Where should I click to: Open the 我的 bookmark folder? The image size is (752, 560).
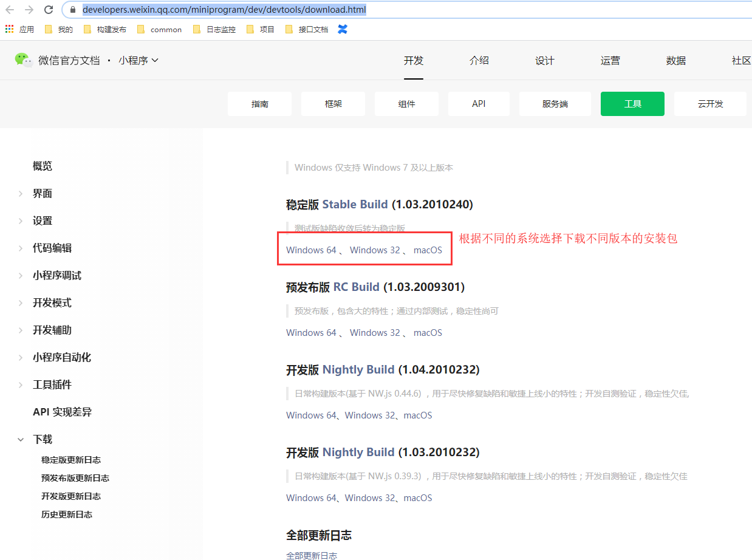[58, 29]
